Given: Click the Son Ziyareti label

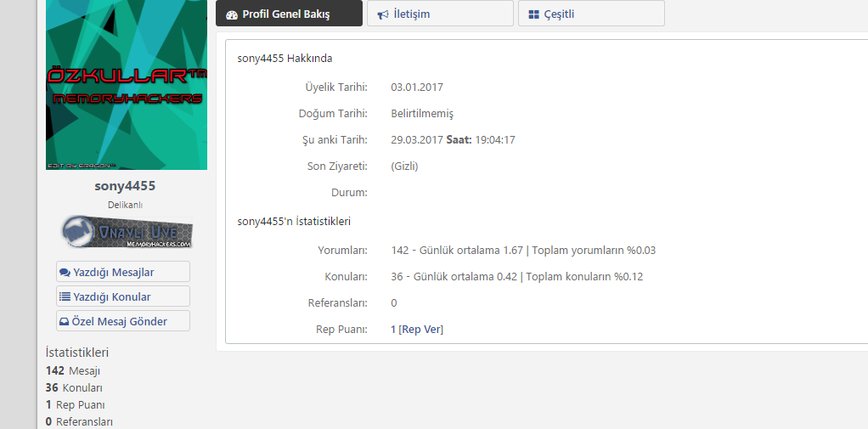Looking at the screenshot, I should click(338, 166).
